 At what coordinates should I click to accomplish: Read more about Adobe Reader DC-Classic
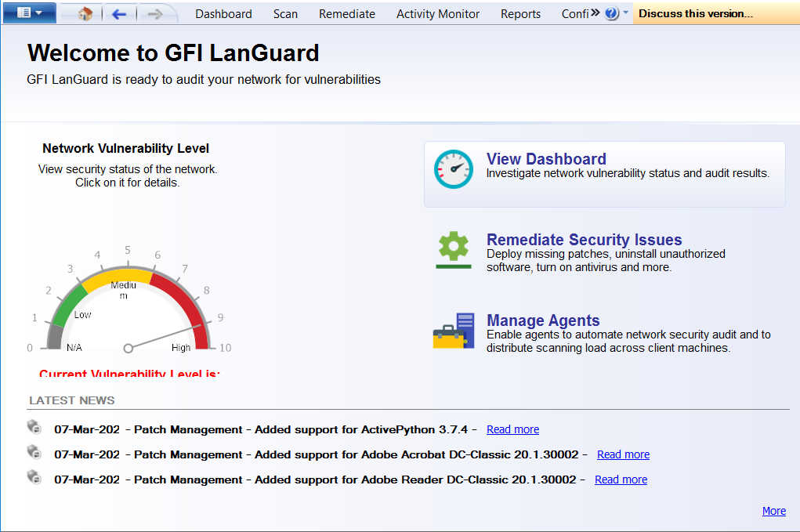621,480
